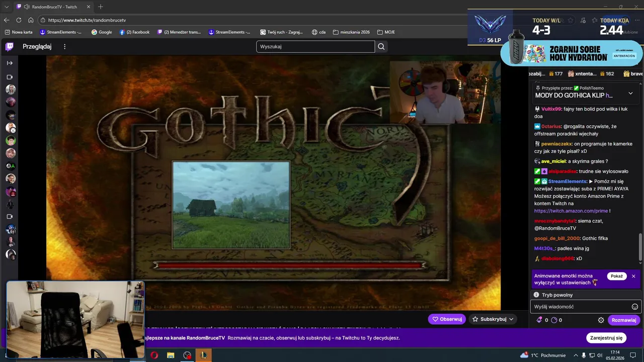Open the Nowa karta bookmark
The width and height of the screenshot is (644, 362).
click(18, 32)
